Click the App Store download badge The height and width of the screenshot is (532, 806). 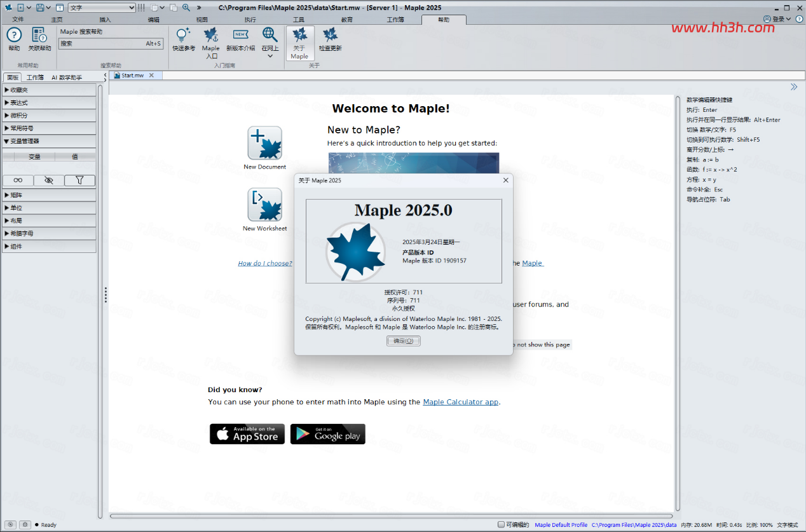point(247,433)
